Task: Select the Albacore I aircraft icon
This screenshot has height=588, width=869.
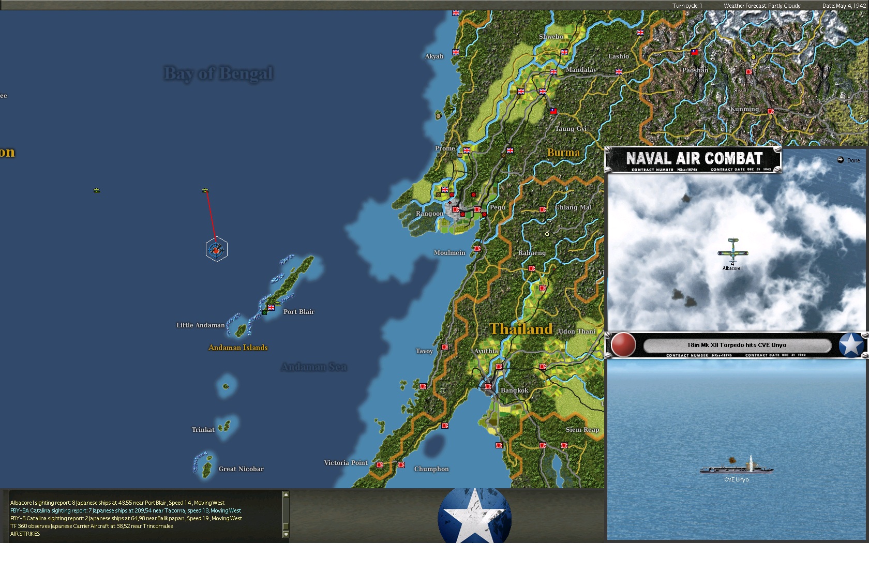Action: point(732,251)
